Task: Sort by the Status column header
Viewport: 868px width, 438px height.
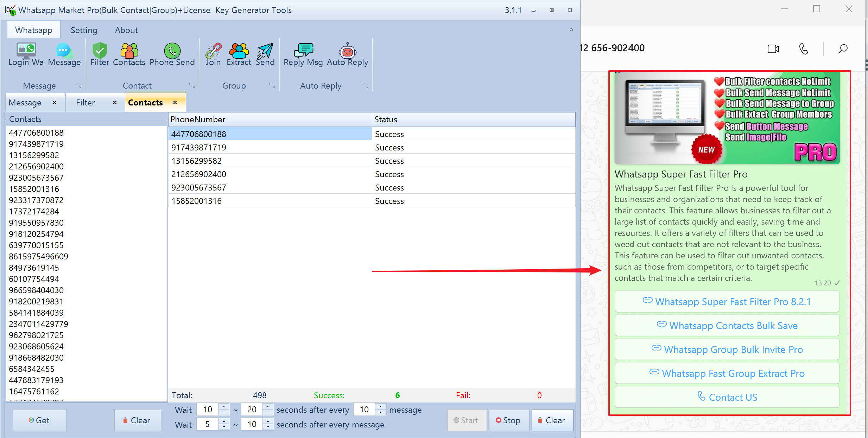Action: [x=474, y=120]
